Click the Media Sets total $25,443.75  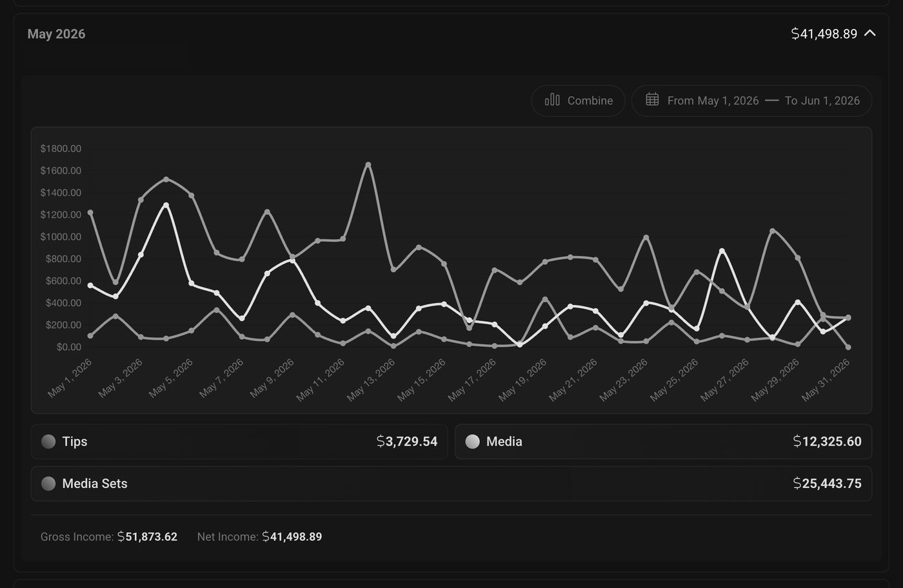pyautogui.click(x=828, y=484)
